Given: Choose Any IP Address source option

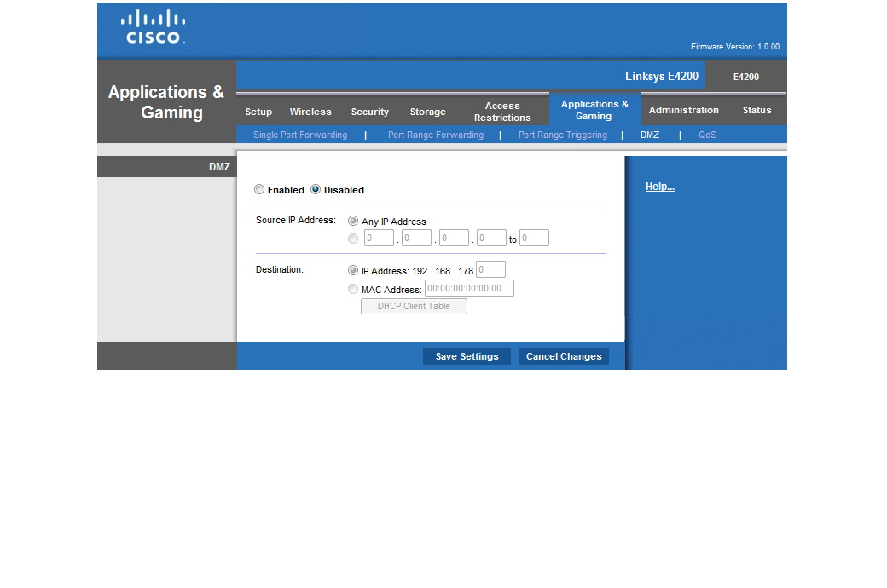Looking at the screenshot, I should click(x=353, y=222).
